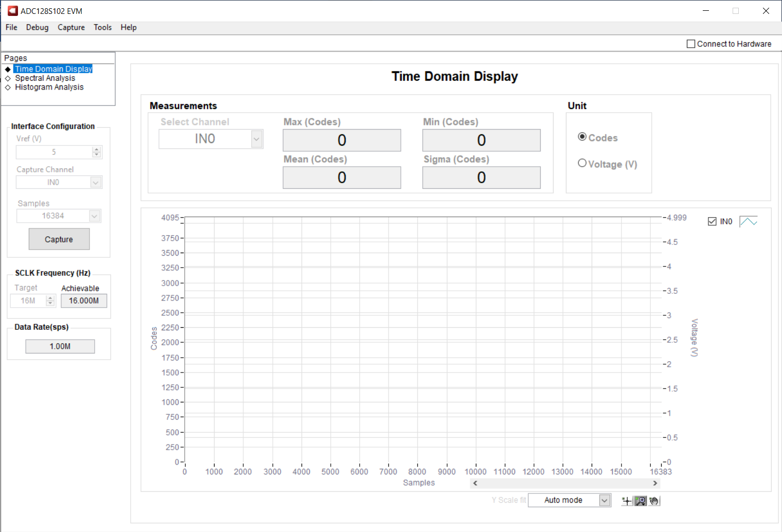The width and height of the screenshot is (782, 532).
Task: Select the Voltage (V) unit option
Action: click(582, 163)
